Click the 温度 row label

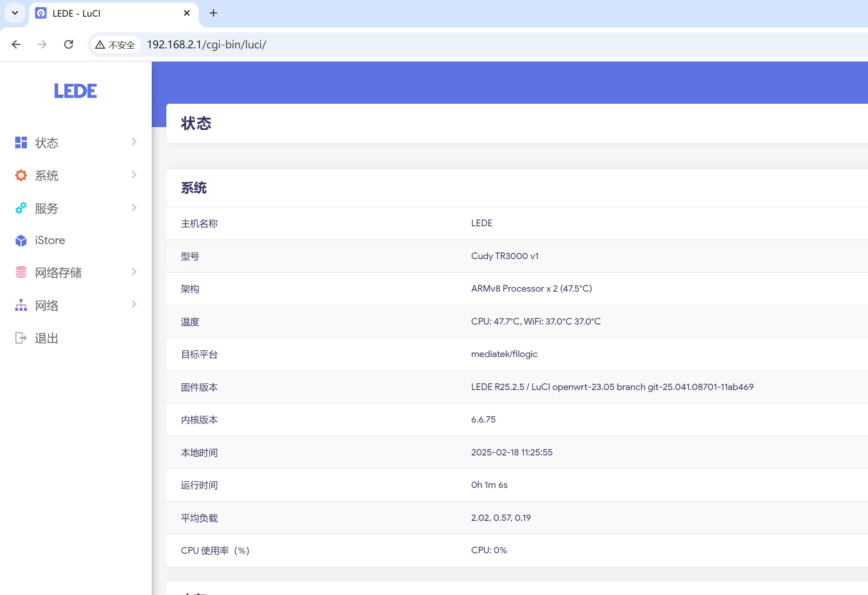(190, 322)
